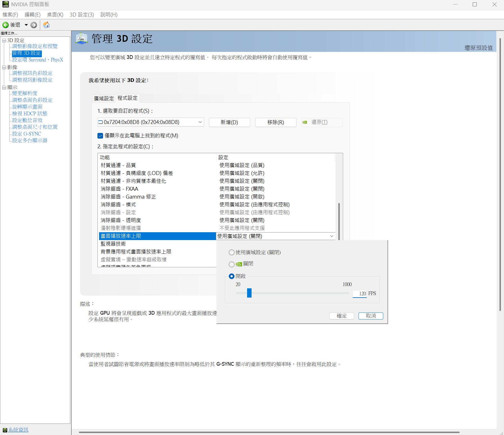This screenshot has height=435, width=504.
Task: Click the 取消 button
Action: pos(371,316)
